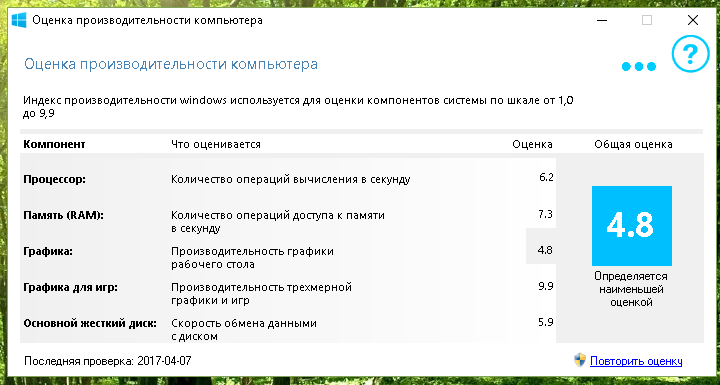Click the highlighted 4.8 graphics score
Screen dimensions: 720x385
[545, 251]
